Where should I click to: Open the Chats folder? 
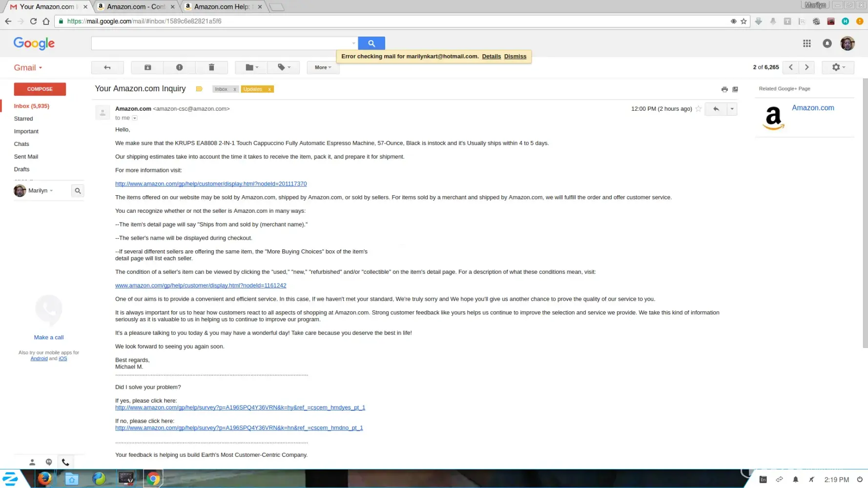click(x=21, y=144)
